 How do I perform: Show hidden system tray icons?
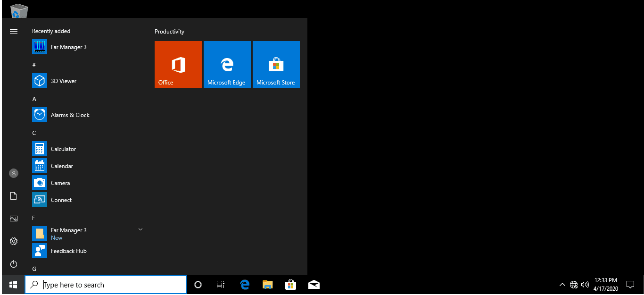coord(562,285)
